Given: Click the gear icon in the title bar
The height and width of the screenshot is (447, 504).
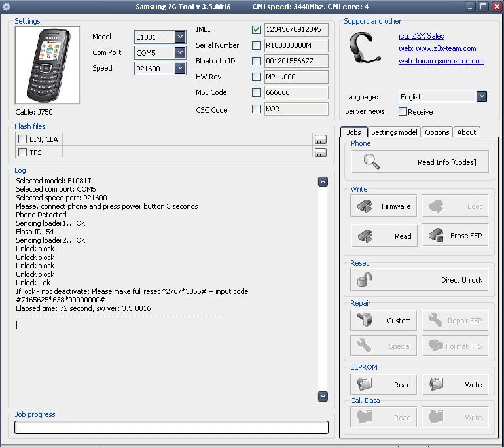Looking at the screenshot, I should (7, 7).
